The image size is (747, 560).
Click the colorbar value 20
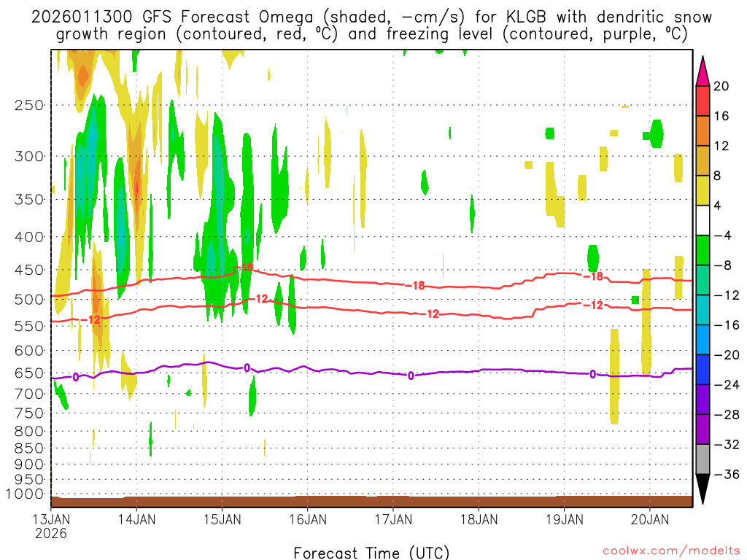click(721, 86)
